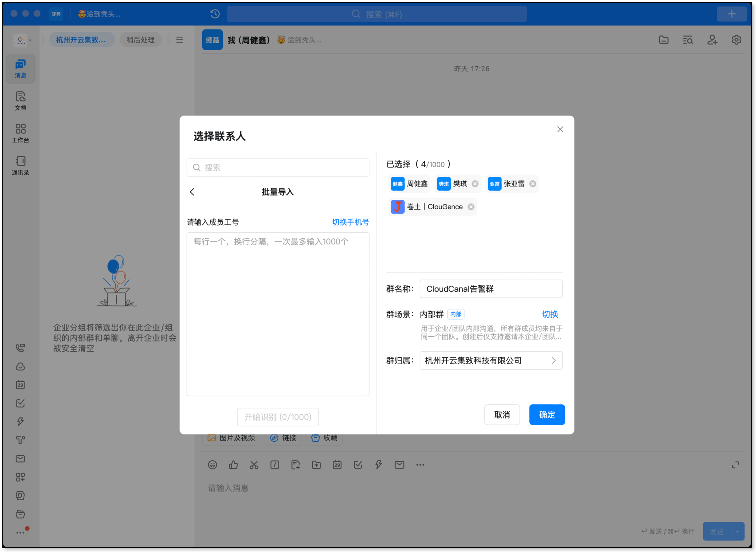
Task: Open the send button dropdown arrow
Action: pos(738,531)
